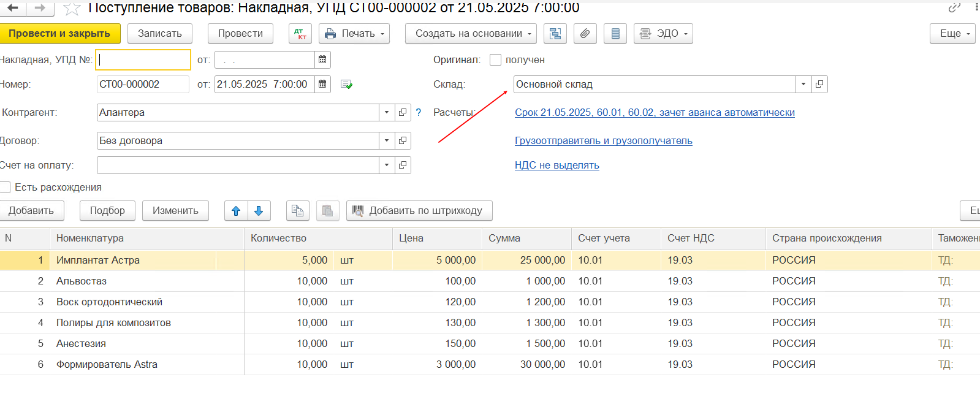Click the Записать button
The image size is (980, 404).
160,34
